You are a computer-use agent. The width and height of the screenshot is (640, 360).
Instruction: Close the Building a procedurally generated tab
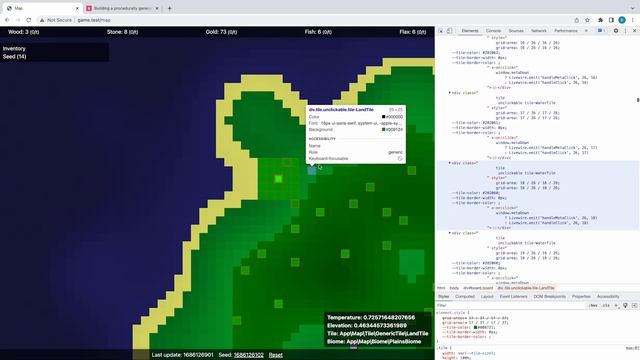pyautogui.click(x=157, y=8)
